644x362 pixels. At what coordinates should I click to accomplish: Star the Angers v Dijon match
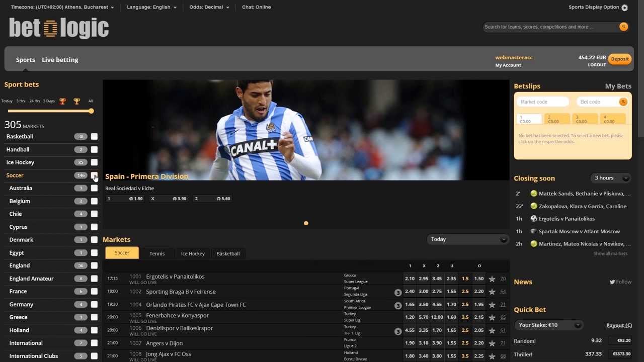click(492, 343)
